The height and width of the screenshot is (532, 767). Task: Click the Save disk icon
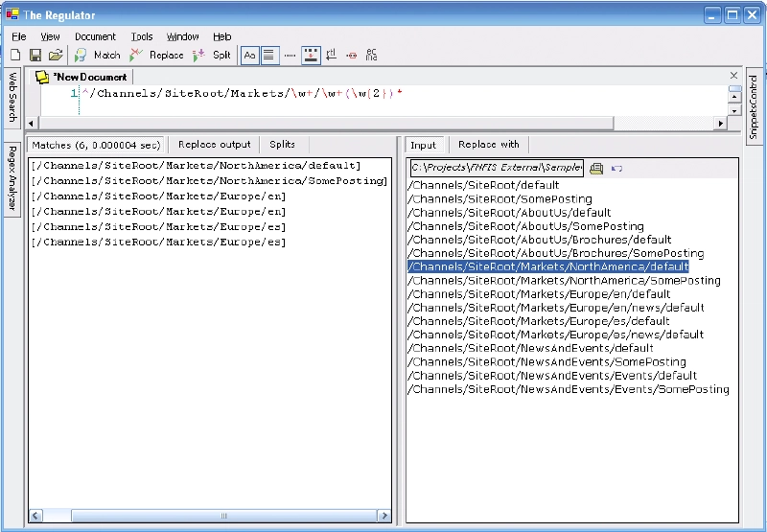(35, 56)
